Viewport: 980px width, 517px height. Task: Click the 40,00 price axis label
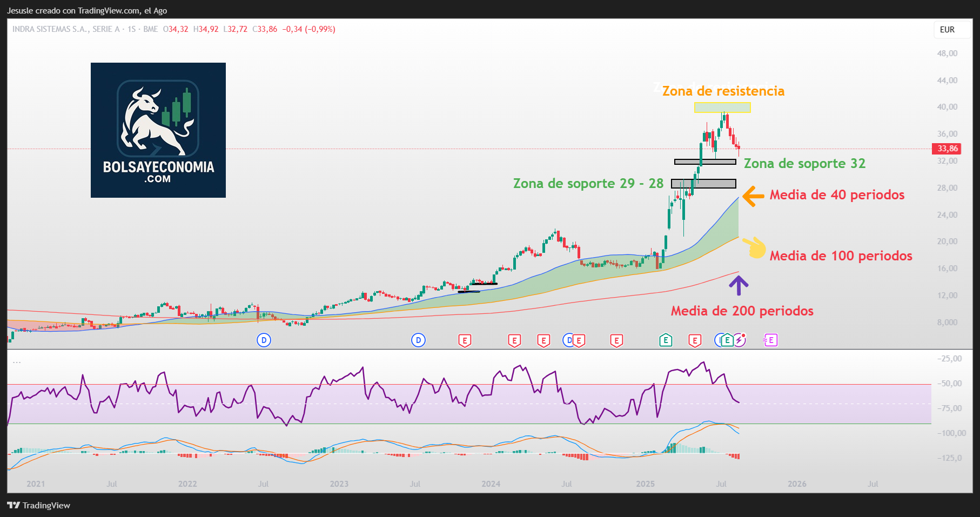click(x=947, y=107)
